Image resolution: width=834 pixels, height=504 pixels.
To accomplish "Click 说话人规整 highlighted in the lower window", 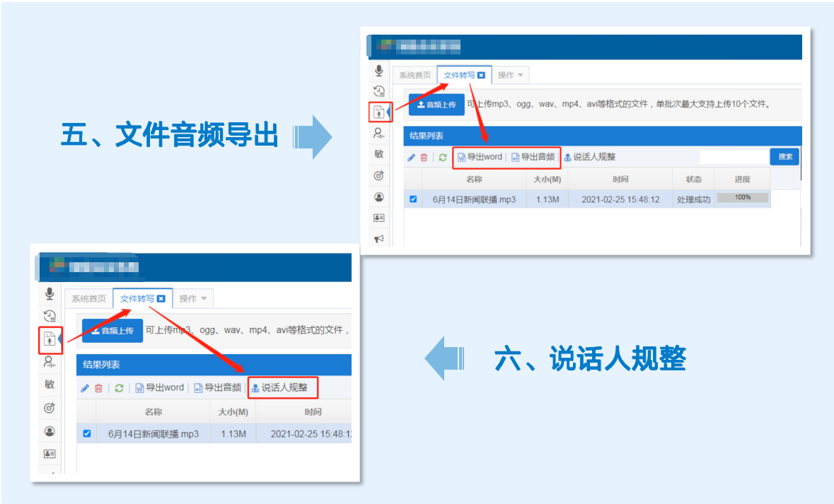I will 284,387.
